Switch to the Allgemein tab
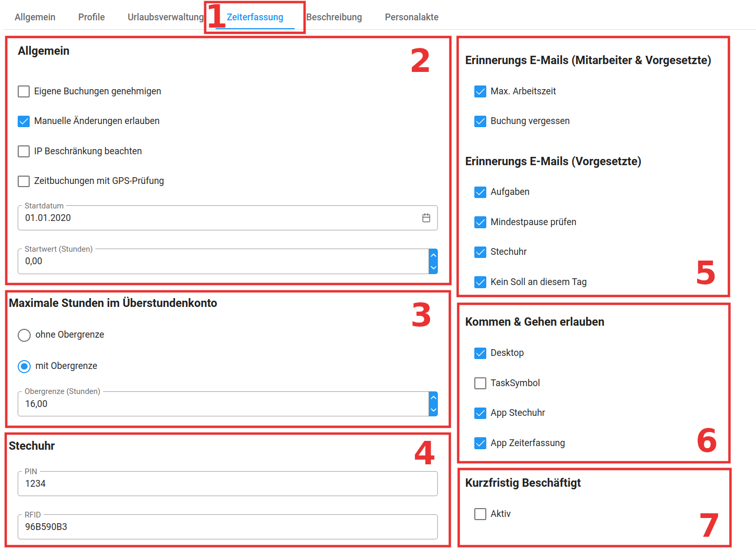The image size is (756, 555). point(35,17)
